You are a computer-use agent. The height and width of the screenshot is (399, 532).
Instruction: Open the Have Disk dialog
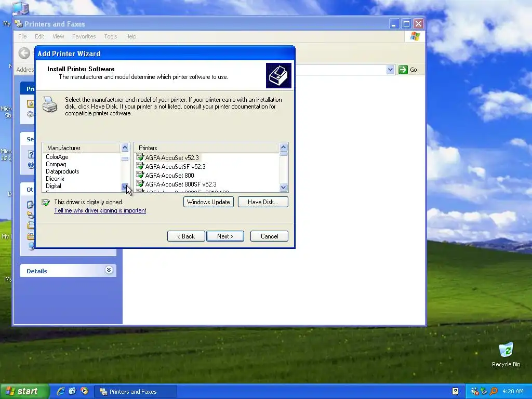263,202
